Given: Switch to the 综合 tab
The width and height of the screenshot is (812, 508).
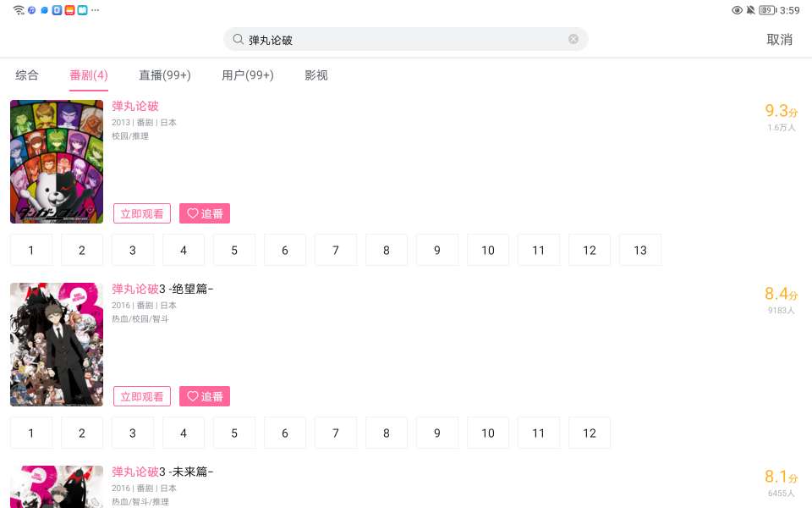Looking at the screenshot, I should 27,75.
